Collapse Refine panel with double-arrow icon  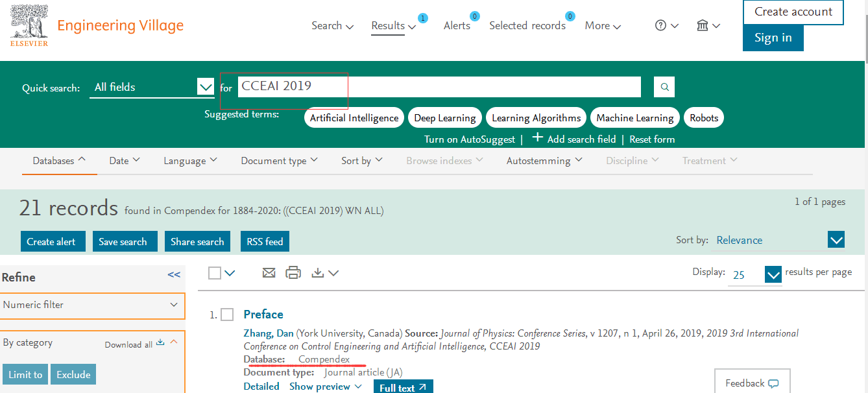click(174, 275)
